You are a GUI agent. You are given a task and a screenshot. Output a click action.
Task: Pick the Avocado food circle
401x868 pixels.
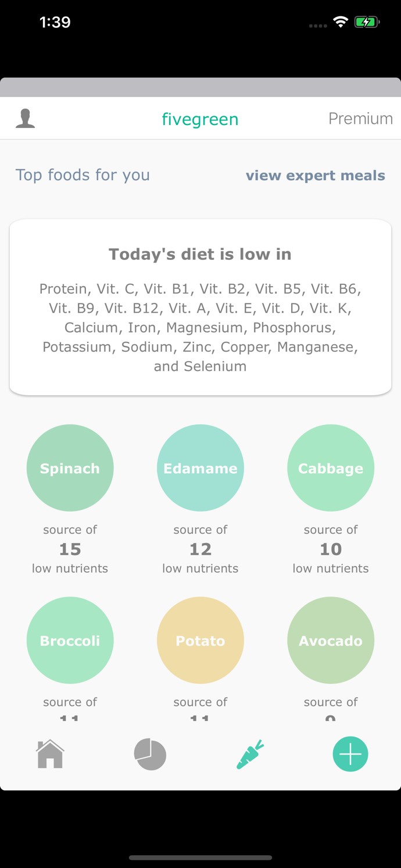coord(331,640)
